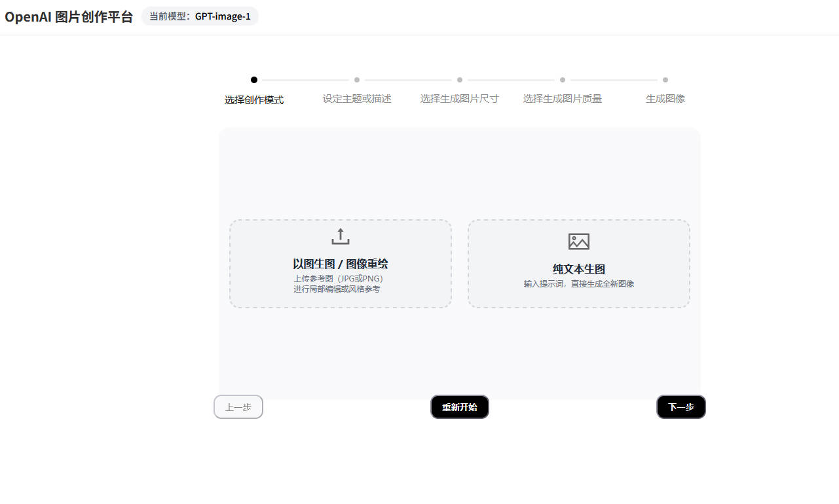Screen dimensions: 839x504
Task: Click the upload arrow icon
Action: click(x=341, y=236)
